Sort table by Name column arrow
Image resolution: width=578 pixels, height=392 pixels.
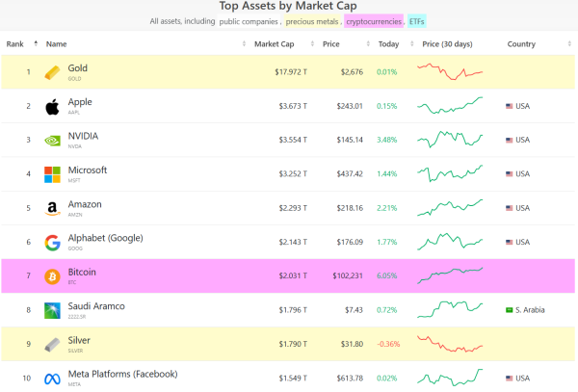[x=244, y=44]
